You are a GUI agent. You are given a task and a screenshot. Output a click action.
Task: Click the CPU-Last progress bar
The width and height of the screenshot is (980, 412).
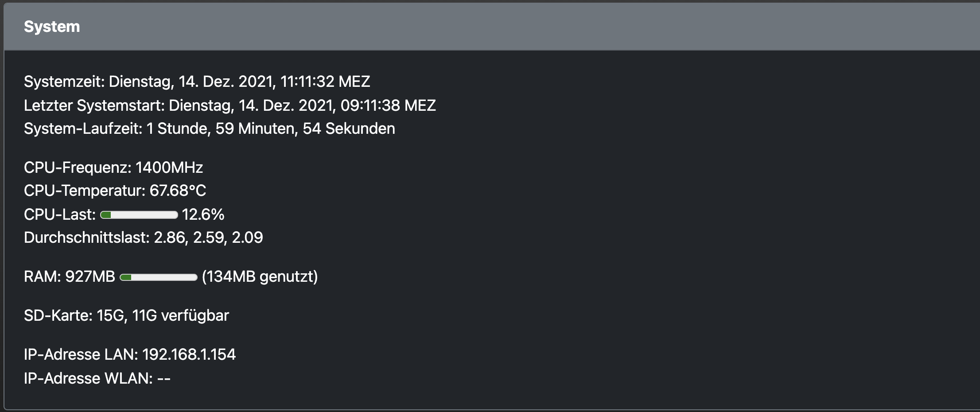139,215
